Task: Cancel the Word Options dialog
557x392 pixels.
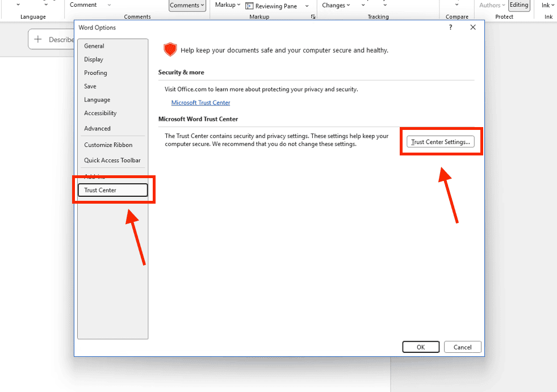Action: pos(463,347)
